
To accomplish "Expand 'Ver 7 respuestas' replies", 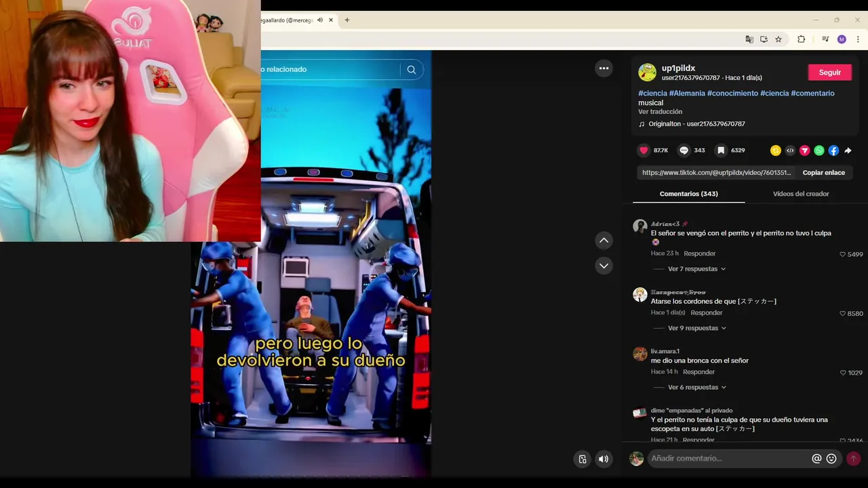I will tap(696, 269).
